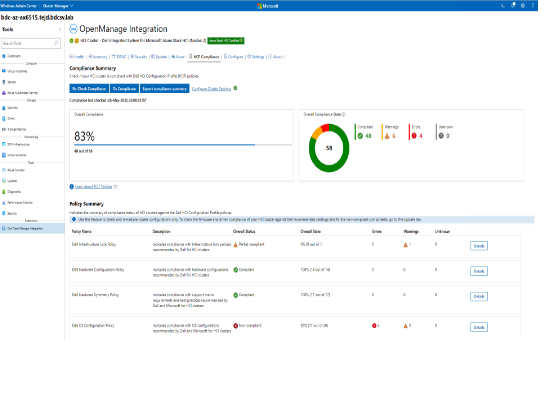This screenshot has height=394, width=544.
Task: Open PowerShell from the header bar
Action: click(x=502, y=6)
